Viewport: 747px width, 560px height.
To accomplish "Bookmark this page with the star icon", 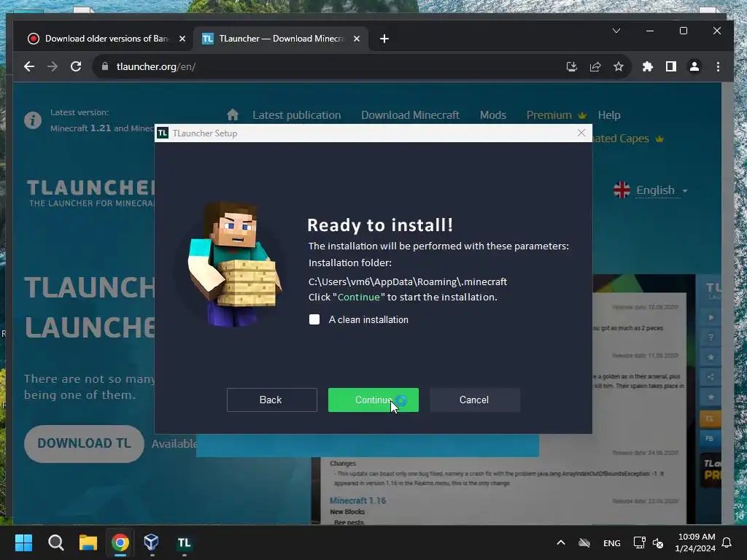I will click(x=619, y=66).
